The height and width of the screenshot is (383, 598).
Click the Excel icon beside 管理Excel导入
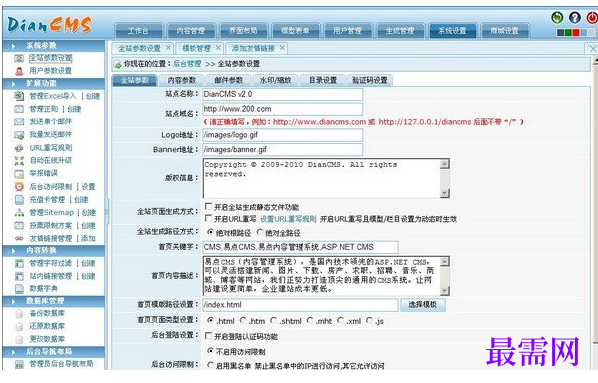coord(19,96)
